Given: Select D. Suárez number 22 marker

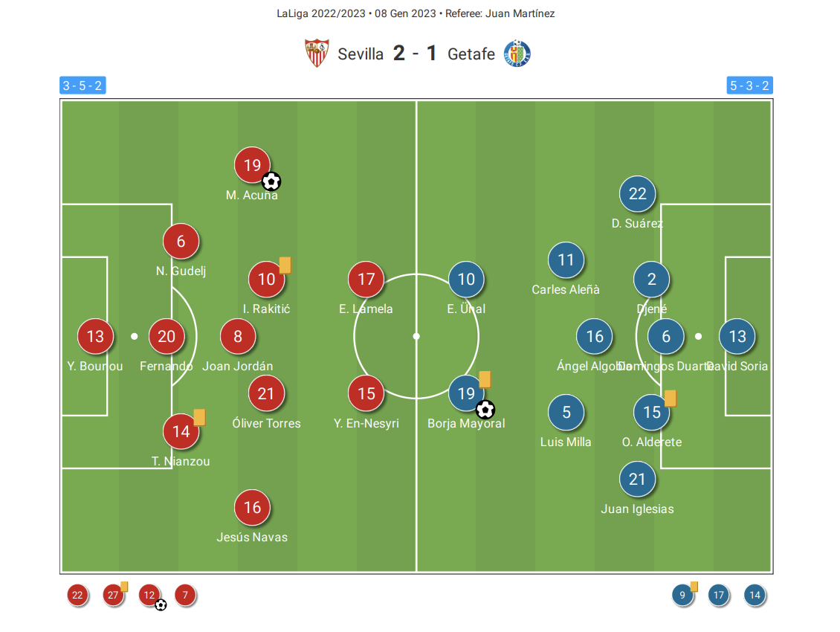Looking at the screenshot, I should pyautogui.click(x=638, y=193).
